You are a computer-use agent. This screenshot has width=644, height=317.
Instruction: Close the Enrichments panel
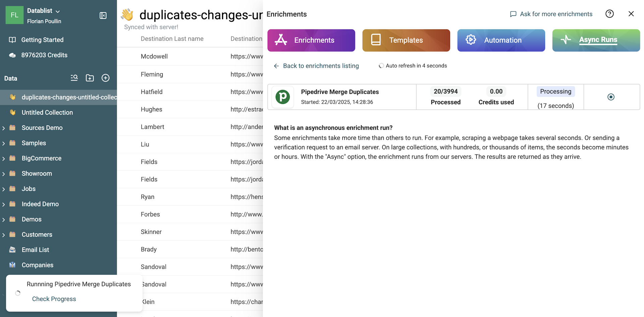pos(631,14)
